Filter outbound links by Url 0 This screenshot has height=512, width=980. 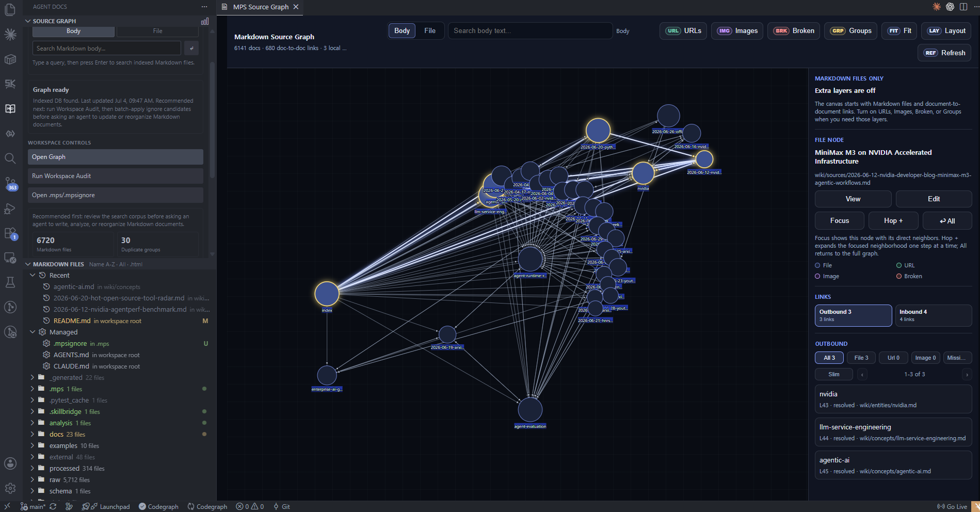point(893,358)
